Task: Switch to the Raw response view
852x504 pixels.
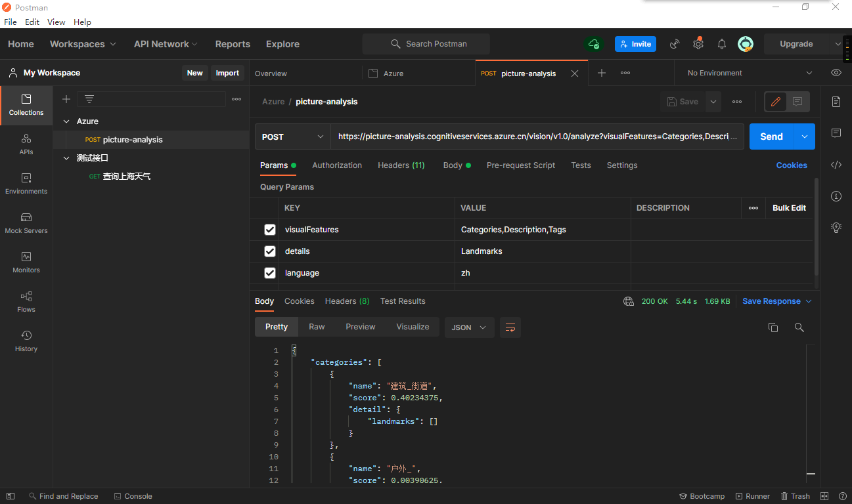Action: click(317, 327)
